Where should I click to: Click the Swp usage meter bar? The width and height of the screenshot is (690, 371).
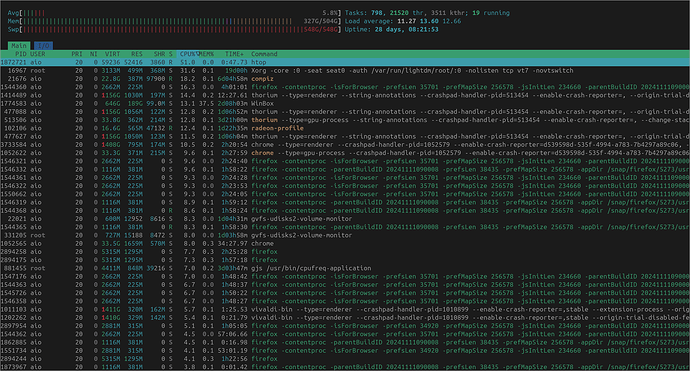click(174, 29)
